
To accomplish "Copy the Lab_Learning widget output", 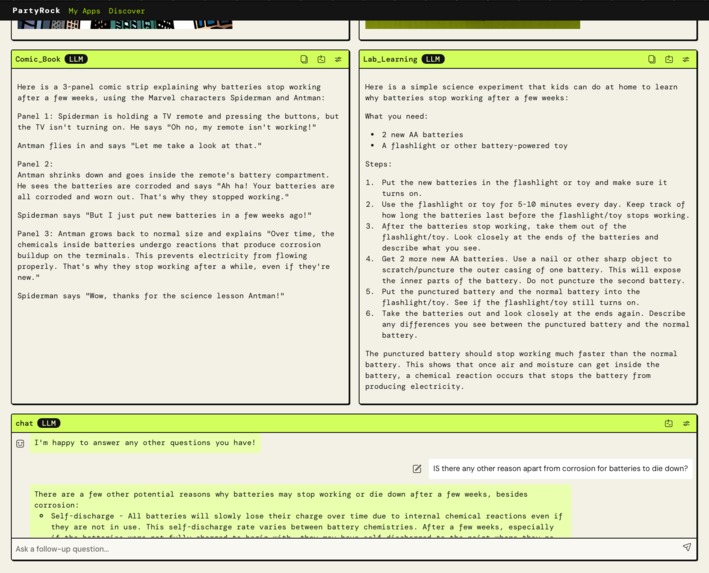I will point(652,59).
